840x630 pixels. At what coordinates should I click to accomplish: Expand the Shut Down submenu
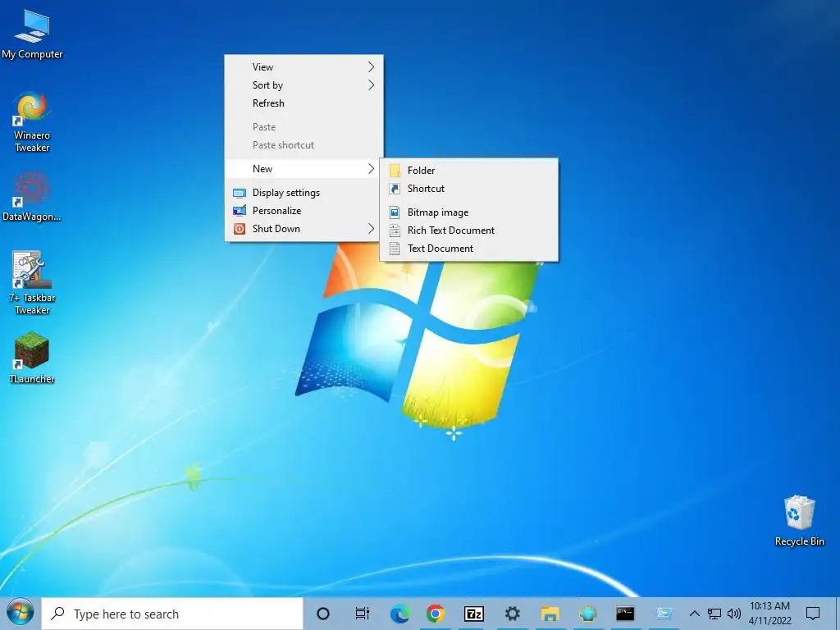click(x=304, y=229)
